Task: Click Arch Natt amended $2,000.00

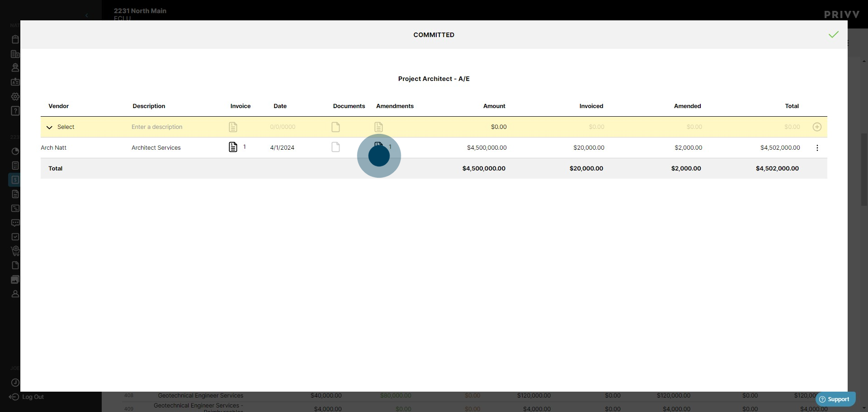Action: (x=688, y=148)
